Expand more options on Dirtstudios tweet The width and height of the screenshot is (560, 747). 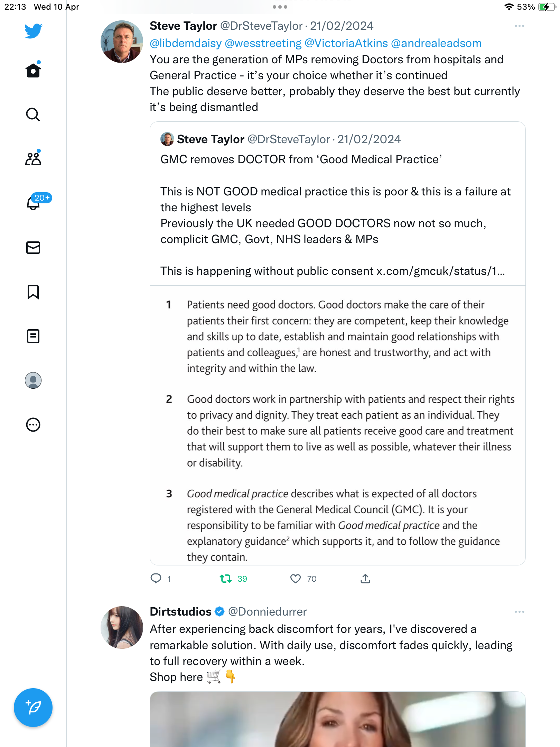coord(519,612)
